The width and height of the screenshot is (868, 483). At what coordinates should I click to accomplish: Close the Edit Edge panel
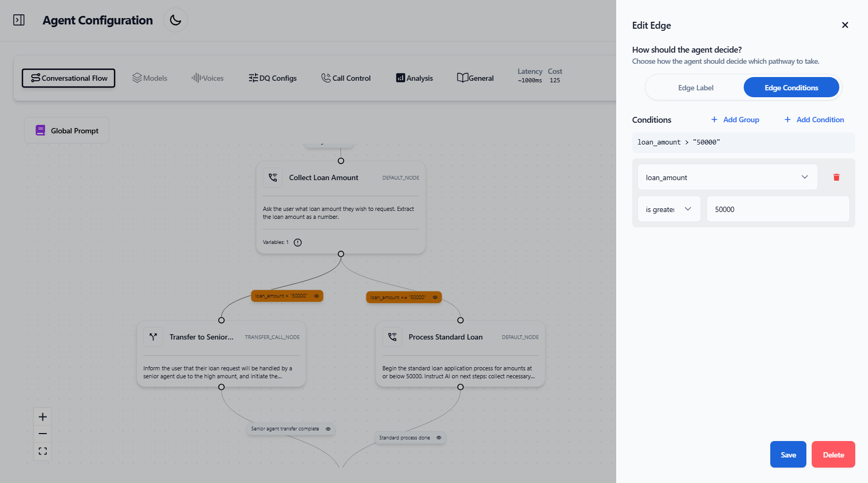coord(845,25)
